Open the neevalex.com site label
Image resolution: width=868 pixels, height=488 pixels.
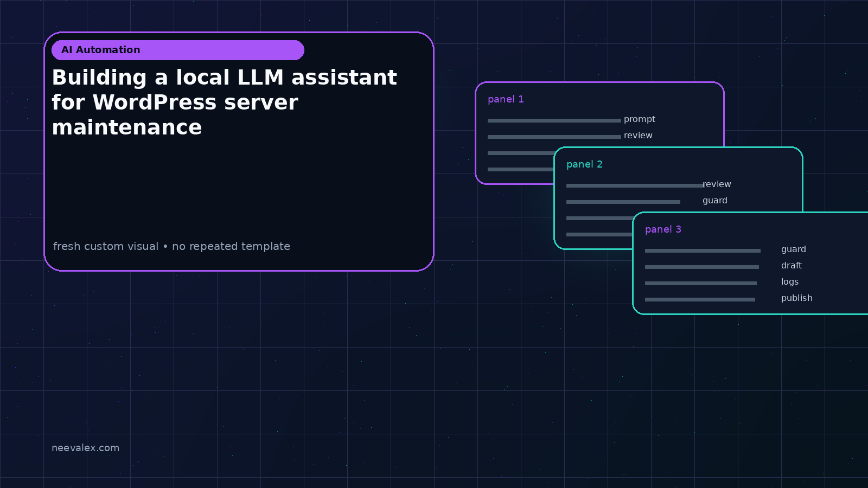click(x=85, y=448)
